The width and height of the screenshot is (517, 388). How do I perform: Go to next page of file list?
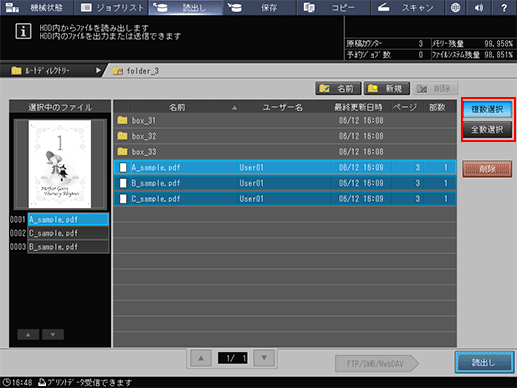click(264, 358)
